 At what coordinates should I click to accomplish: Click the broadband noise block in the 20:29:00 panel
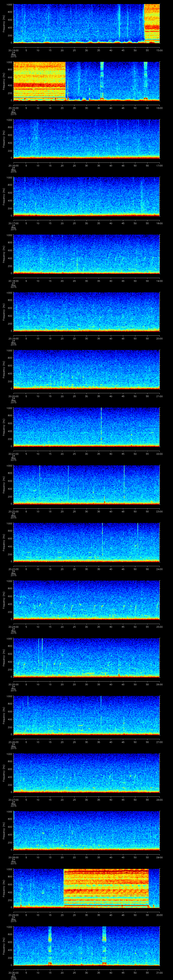point(106,888)
